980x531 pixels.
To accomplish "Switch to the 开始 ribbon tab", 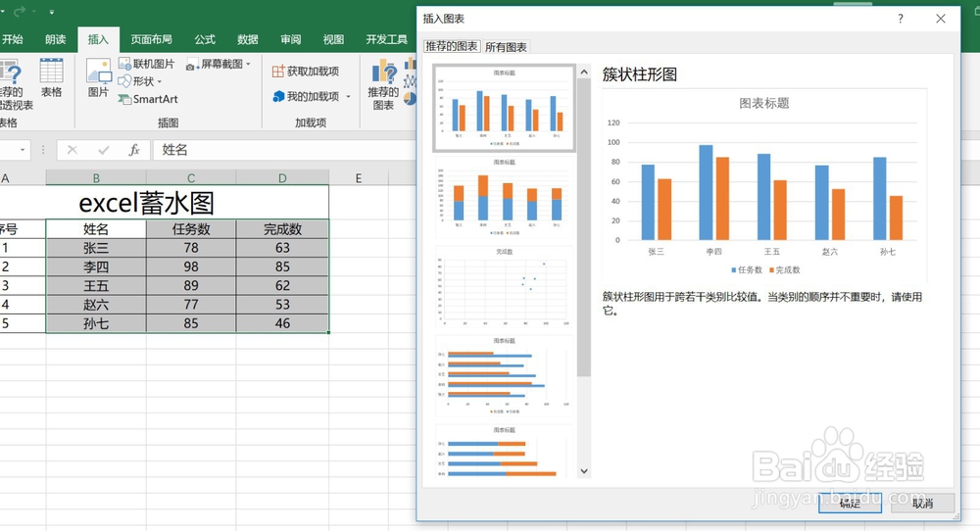I will (x=12, y=39).
